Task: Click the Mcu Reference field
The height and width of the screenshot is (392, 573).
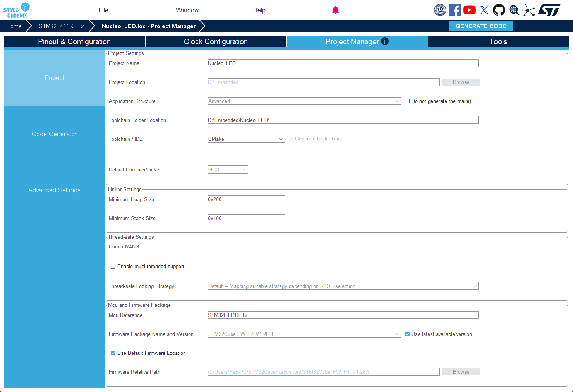Action: (x=343, y=315)
